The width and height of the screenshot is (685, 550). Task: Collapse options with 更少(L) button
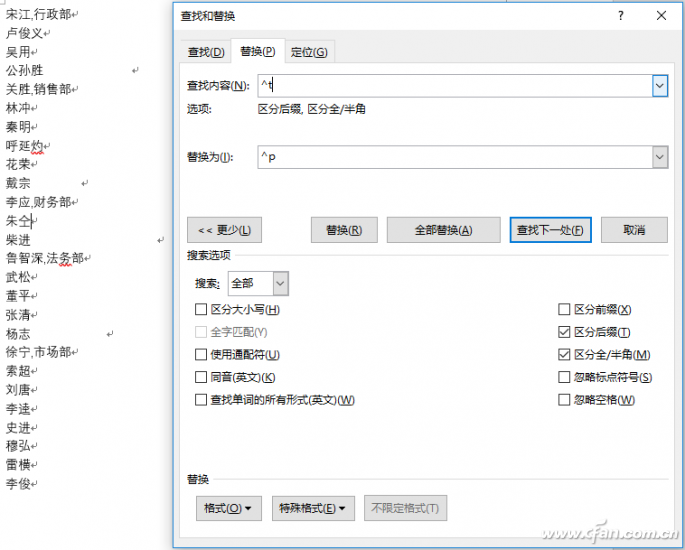225,230
